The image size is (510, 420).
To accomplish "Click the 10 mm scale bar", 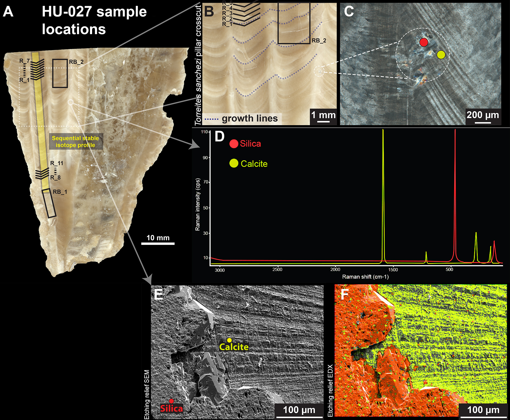I will (x=158, y=243).
